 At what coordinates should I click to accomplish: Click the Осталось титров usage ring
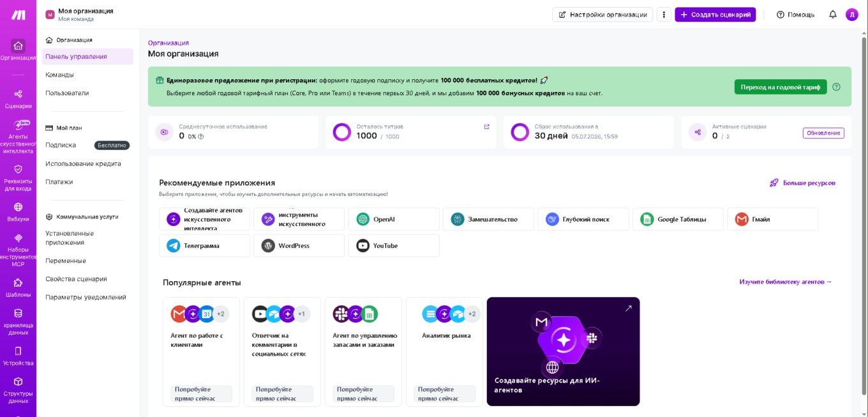point(342,132)
